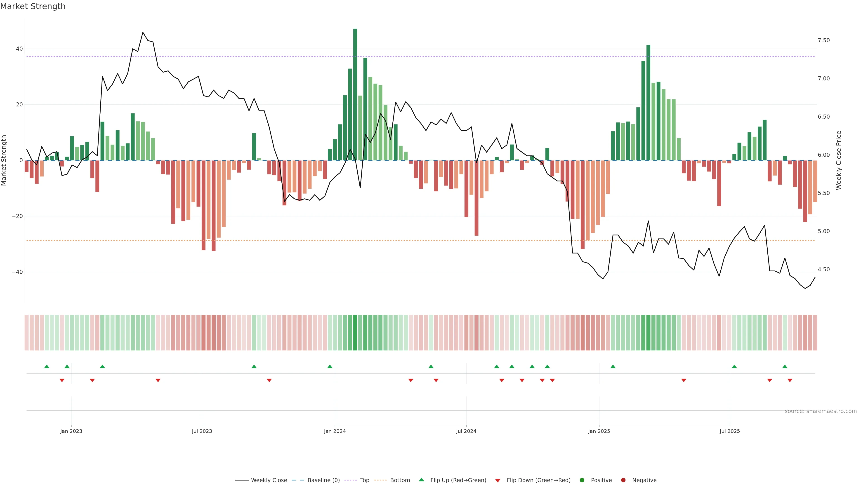
Task: Click the Jan 2024 x-axis label
Action: (335, 431)
